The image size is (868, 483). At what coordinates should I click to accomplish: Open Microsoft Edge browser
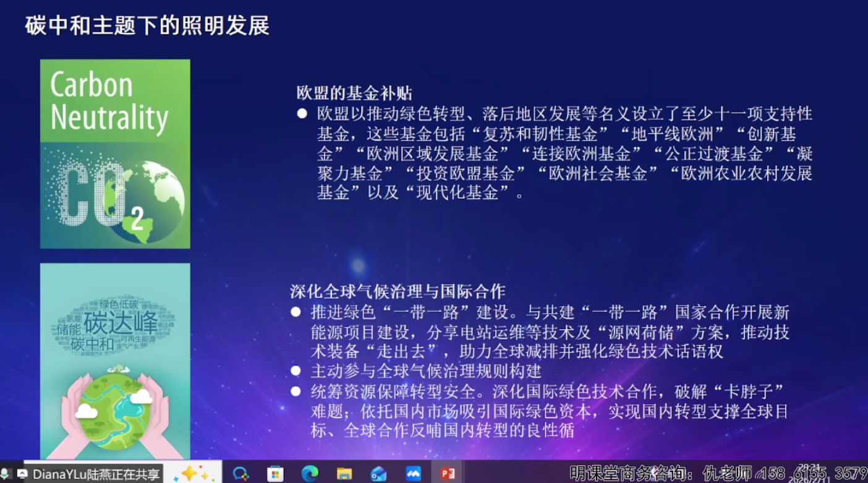[311, 473]
